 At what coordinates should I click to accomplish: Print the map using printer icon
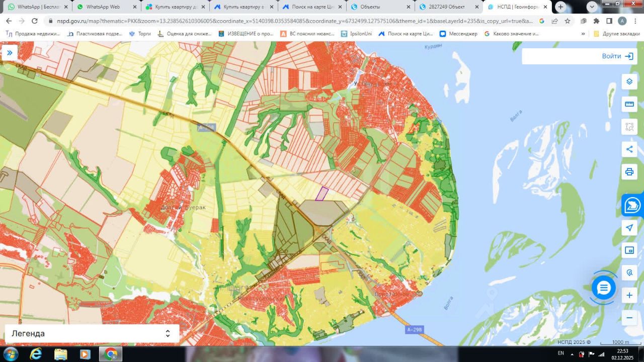tap(629, 172)
